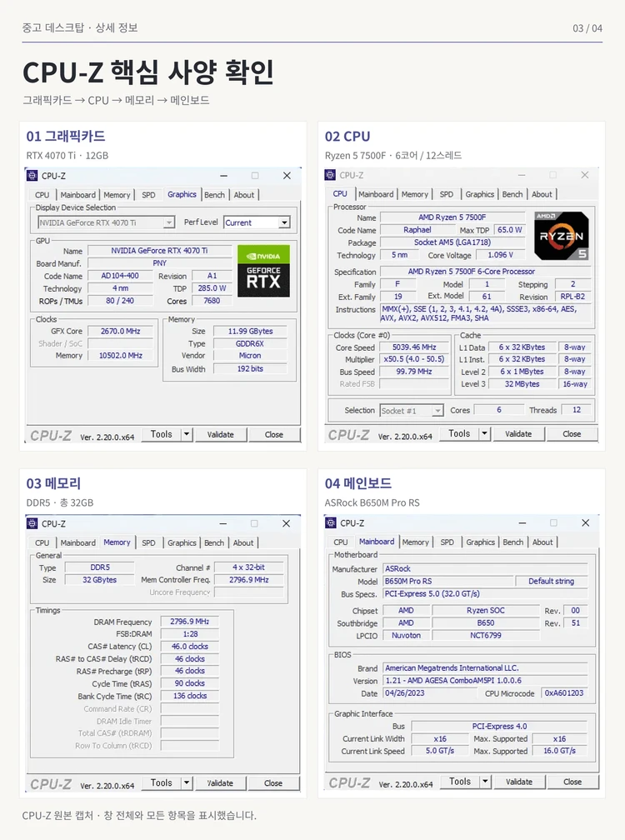Click Validate button in Graphics window
The width and height of the screenshot is (625, 840).
(x=220, y=434)
